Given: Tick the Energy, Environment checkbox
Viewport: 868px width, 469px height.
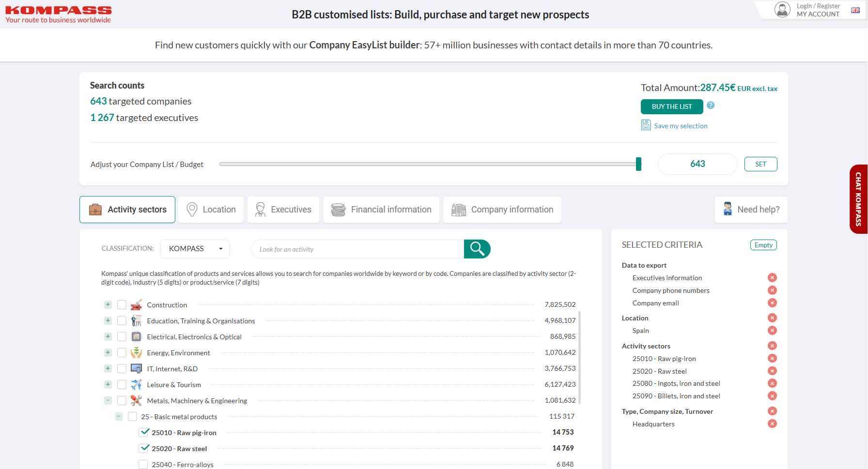Looking at the screenshot, I should pyautogui.click(x=122, y=353).
